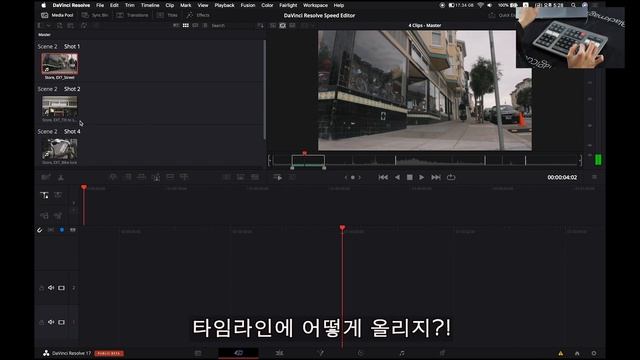
Task: Jump to the last frame
Action: point(436,177)
